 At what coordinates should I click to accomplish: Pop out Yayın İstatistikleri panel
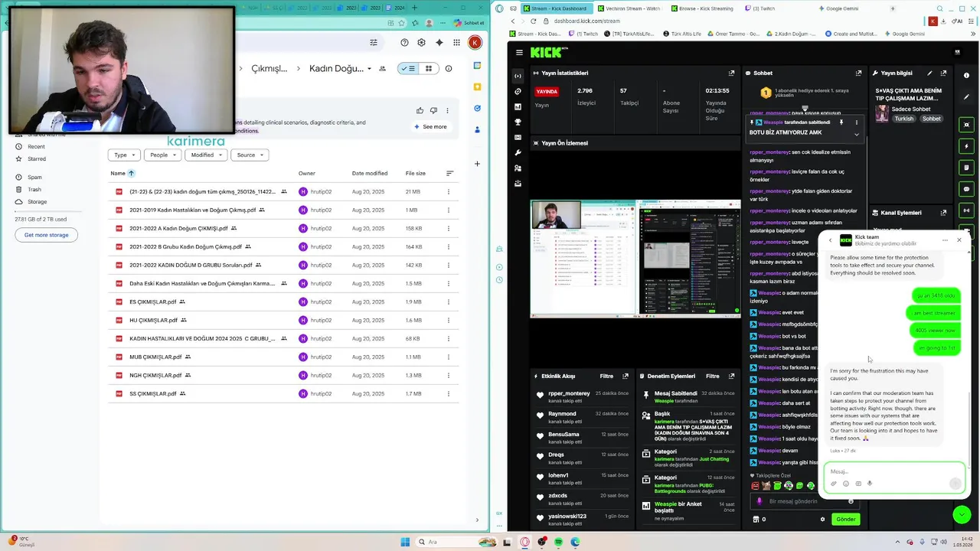pyautogui.click(x=731, y=73)
